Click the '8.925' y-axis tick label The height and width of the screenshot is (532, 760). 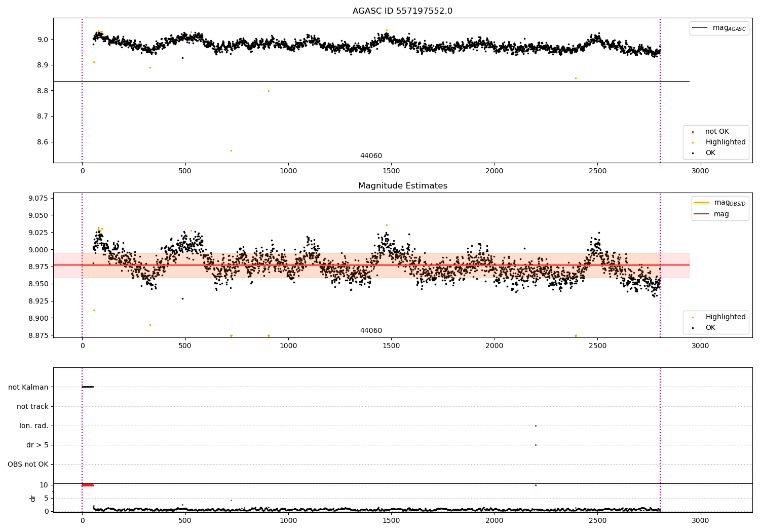point(39,301)
